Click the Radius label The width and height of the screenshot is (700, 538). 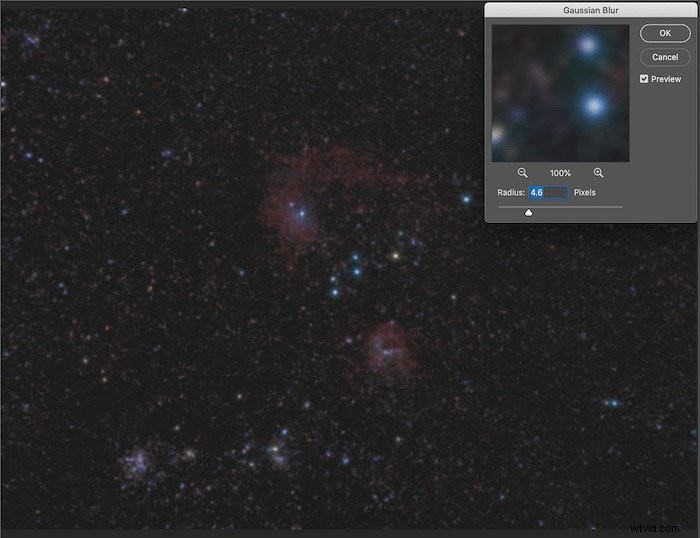[511, 192]
